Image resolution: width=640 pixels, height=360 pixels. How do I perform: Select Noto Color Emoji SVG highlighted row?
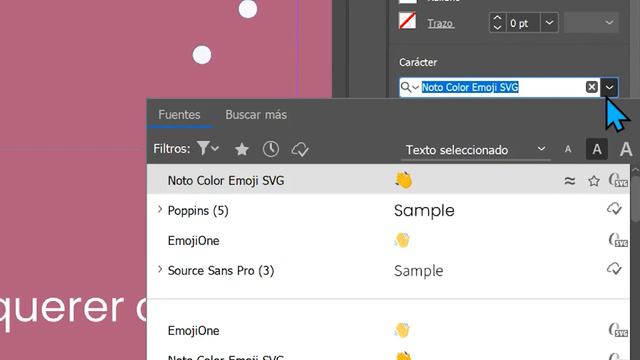pos(388,180)
